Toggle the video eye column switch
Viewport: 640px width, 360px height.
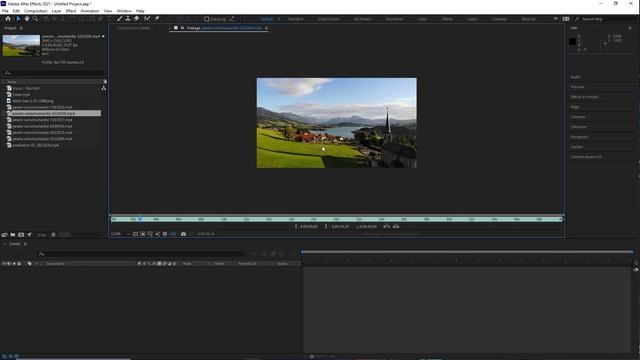[x=4, y=264]
